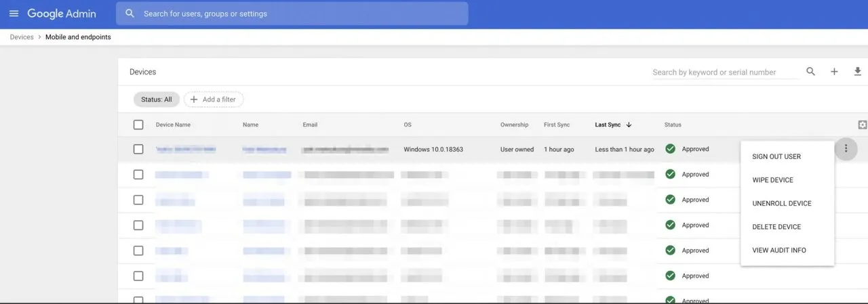This screenshot has width=868, height=304.
Task: Click the plus icon to add device
Action: pyautogui.click(x=834, y=72)
